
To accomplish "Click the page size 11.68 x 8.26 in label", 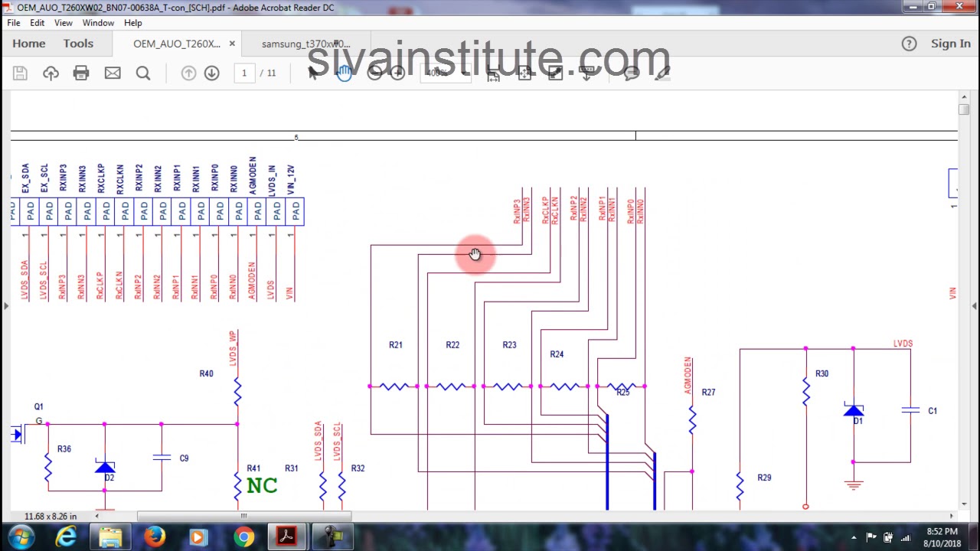I will pos(50,517).
